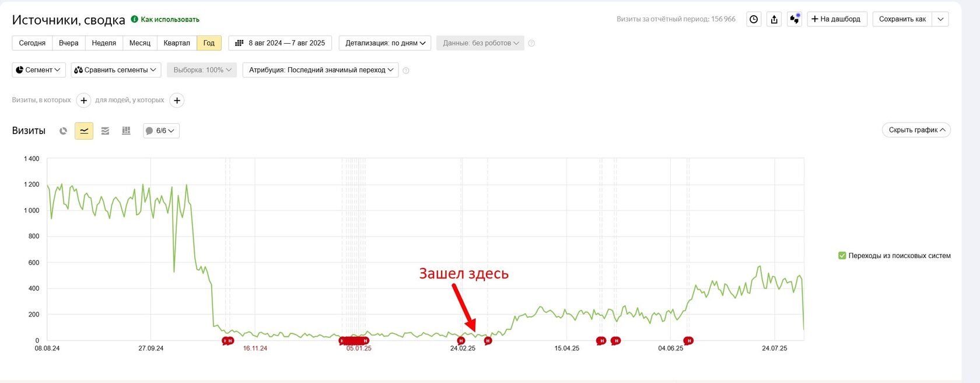980x383 pixels.
Task: Select the Месяц period tab
Action: pyautogui.click(x=140, y=43)
